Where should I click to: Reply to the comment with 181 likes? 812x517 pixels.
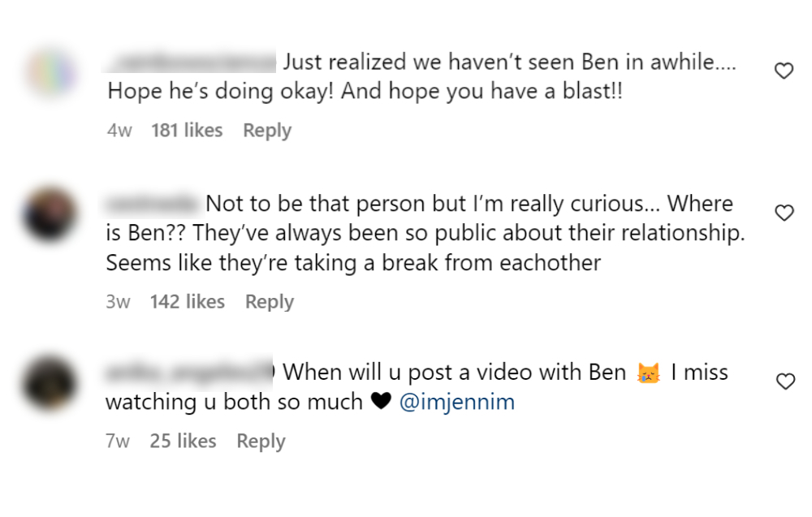click(x=266, y=131)
